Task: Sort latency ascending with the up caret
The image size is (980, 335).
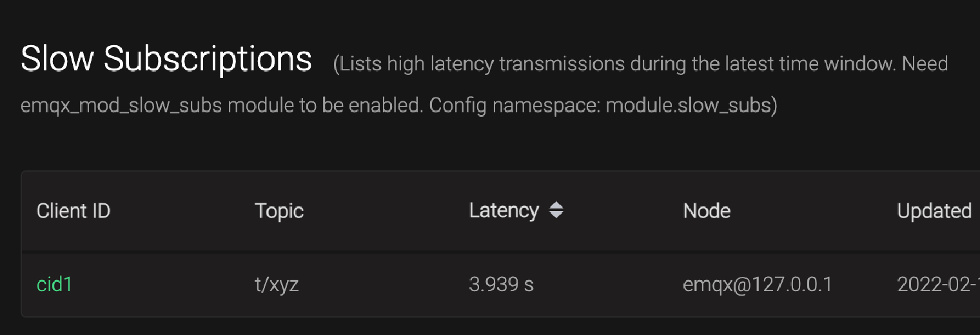Action: [556, 206]
